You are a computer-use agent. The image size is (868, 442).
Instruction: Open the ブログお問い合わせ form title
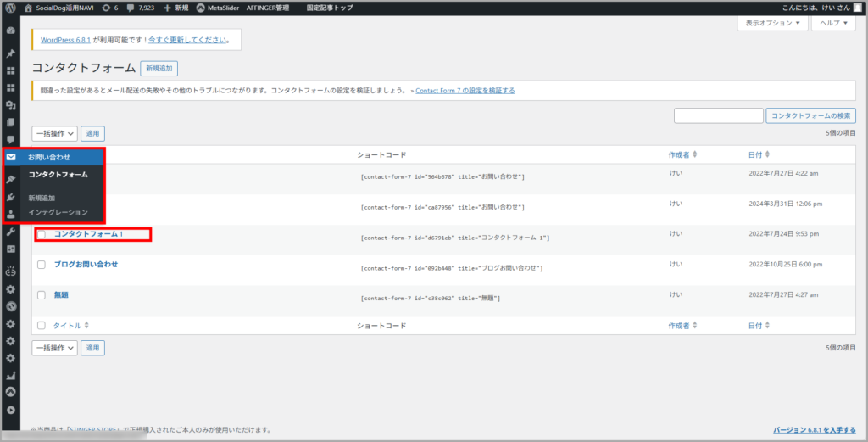tap(86, 264)
